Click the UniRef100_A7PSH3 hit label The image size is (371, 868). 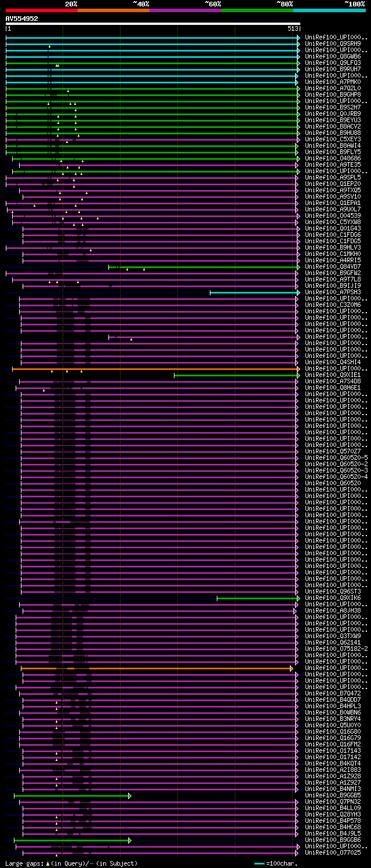[x=333, y=292]
